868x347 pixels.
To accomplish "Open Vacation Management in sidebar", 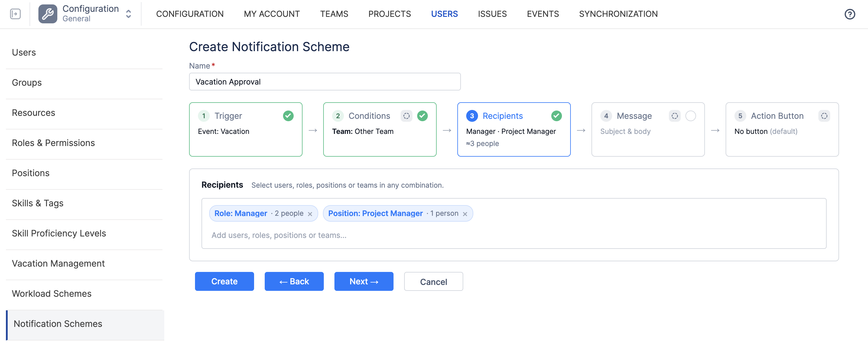I will [84, 264].
